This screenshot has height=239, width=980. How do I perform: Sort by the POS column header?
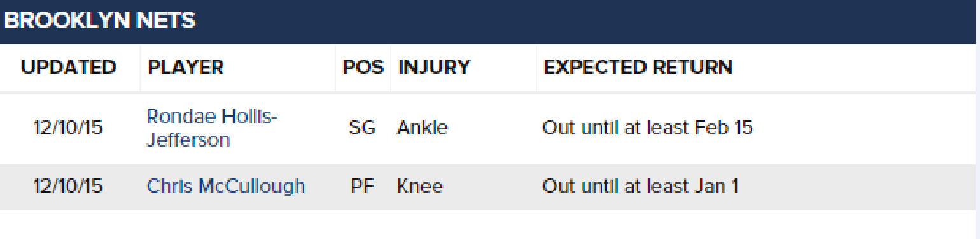click(x=363, y=68)
